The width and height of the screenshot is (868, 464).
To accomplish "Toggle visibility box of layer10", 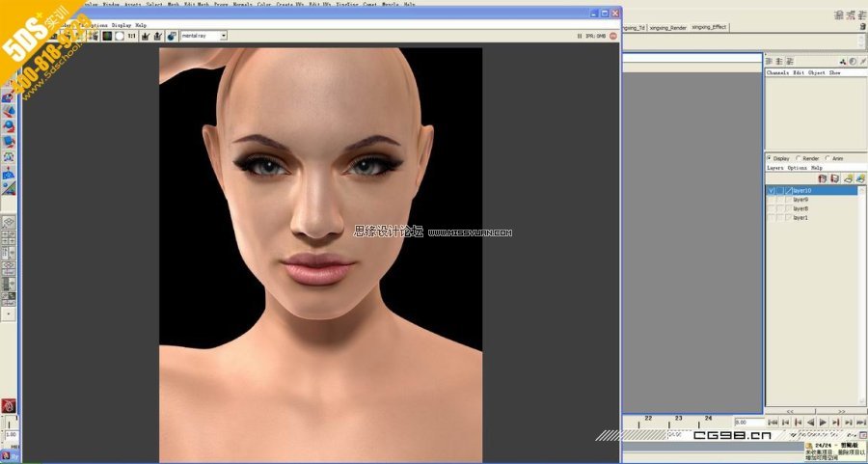I will 772,191.
